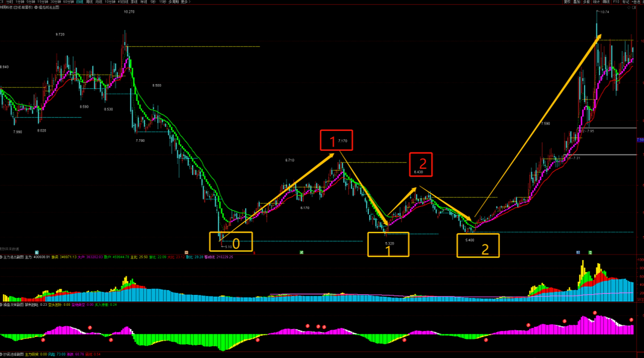Open the 多周期 multi-period view
644x358 pixels.
point(174,2)
